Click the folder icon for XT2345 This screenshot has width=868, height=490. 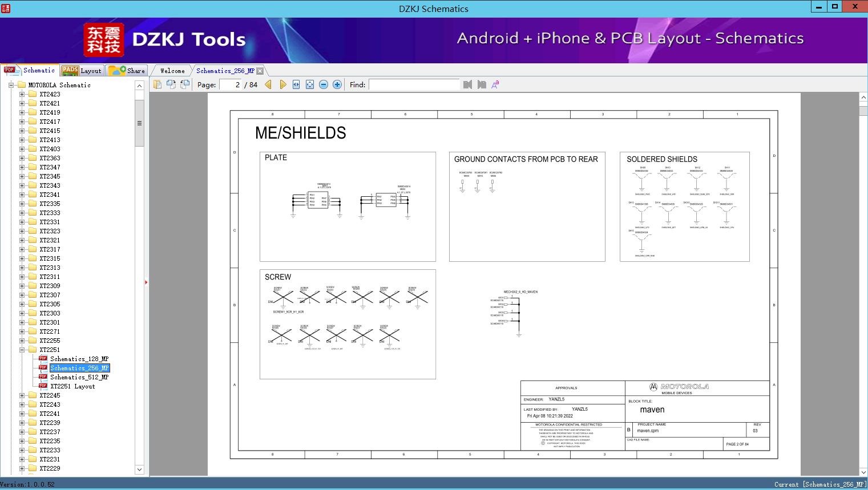33,176
